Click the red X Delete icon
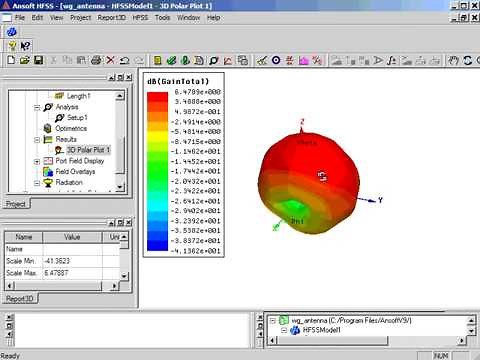The width and height of the screenshot is (480, 360). [110, 60]
